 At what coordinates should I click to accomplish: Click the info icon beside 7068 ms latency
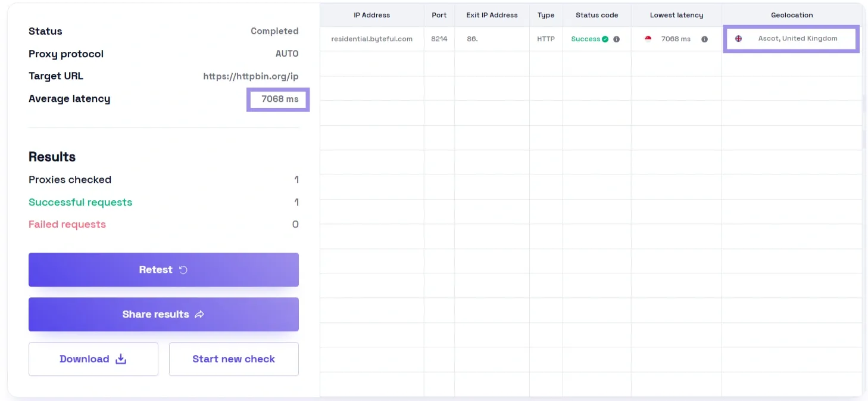click(x=704, y=39)
